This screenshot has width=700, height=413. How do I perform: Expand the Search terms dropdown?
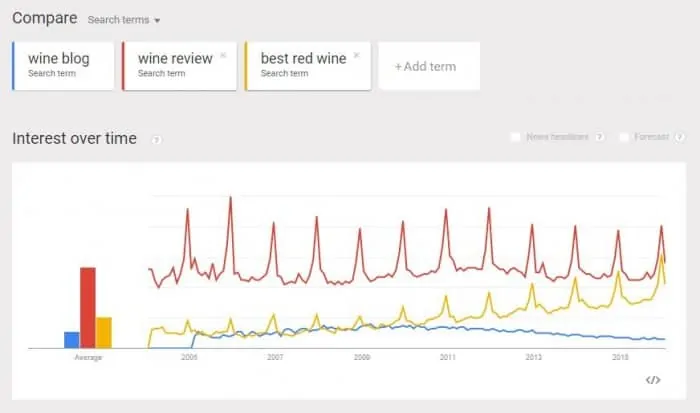click(x=124, y=20)
